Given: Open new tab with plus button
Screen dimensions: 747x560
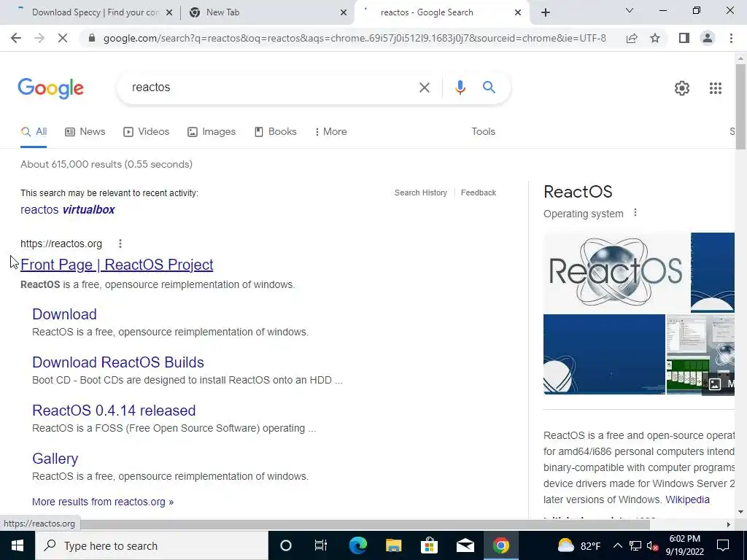Looking at the screenshot, I should pos(546,12).
